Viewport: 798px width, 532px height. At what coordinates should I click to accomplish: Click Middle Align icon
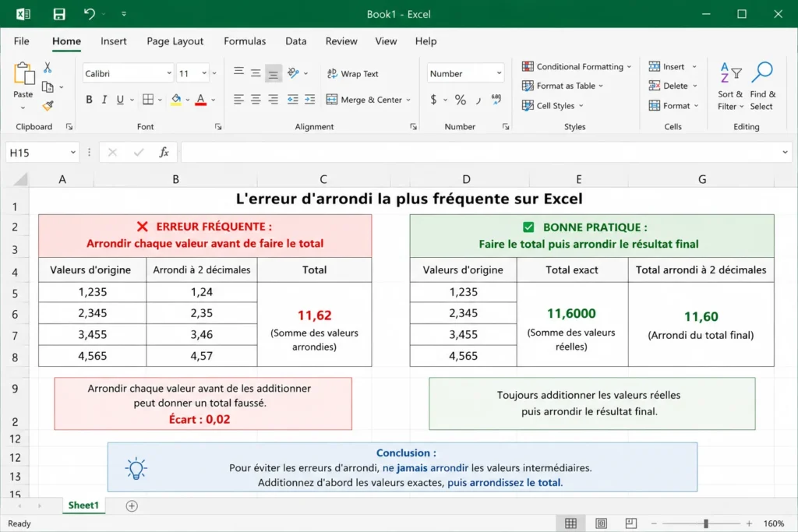point(256,73)
